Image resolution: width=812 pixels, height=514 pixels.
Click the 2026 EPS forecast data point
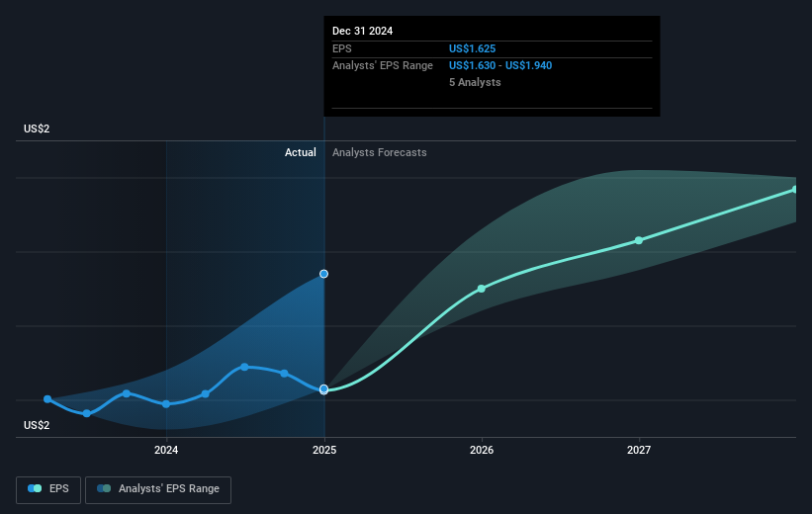(x=481, y=289)
